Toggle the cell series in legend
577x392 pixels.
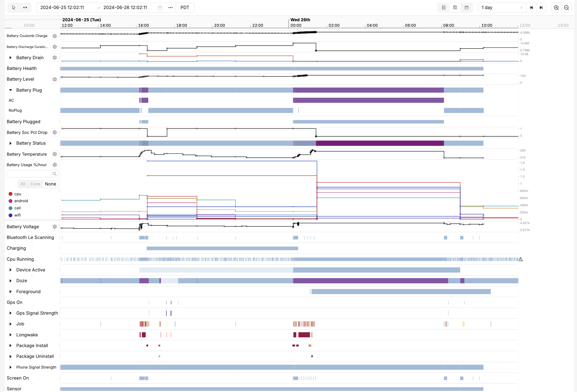[15, 208]
